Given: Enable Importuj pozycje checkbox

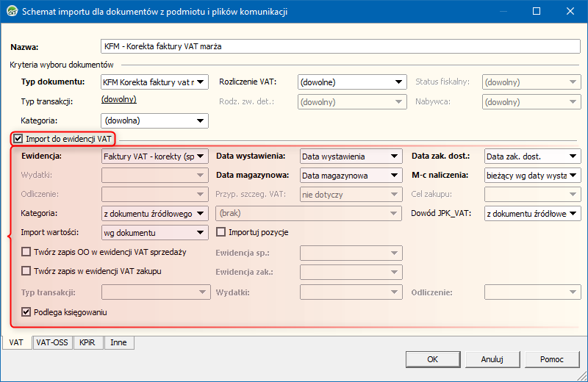Looking at the screenshot, I should [221, 232].
